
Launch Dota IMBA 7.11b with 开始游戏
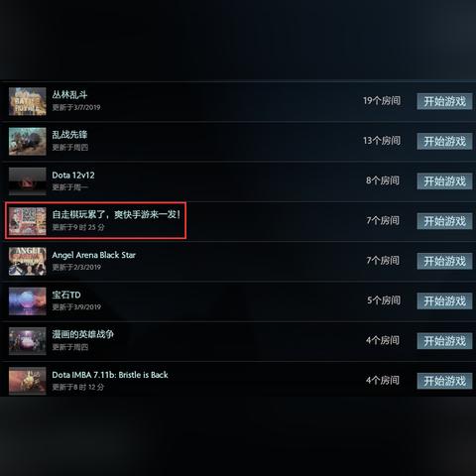pyautogui.click(x=444, y=381)
